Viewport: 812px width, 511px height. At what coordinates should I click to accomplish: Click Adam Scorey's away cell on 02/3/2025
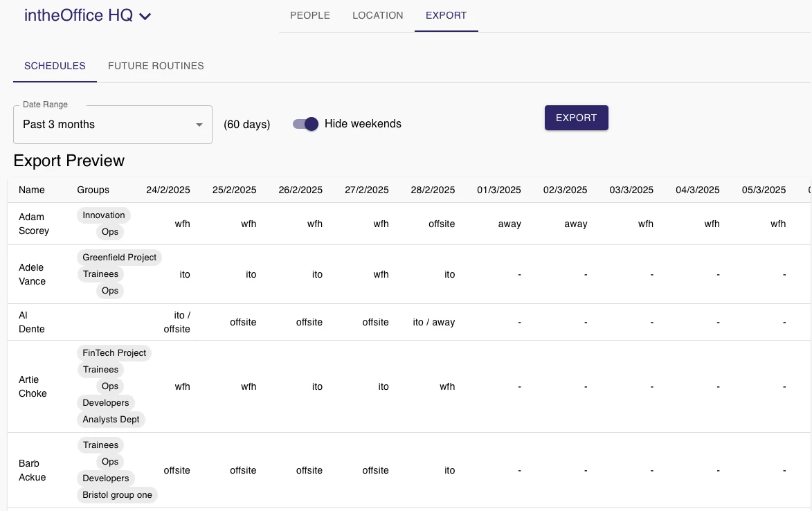576,224
